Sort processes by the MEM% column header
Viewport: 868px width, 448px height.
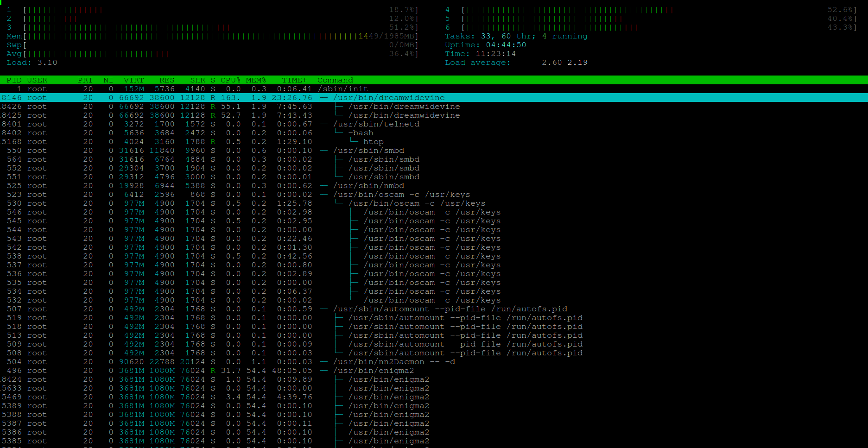tap(256, 80)
